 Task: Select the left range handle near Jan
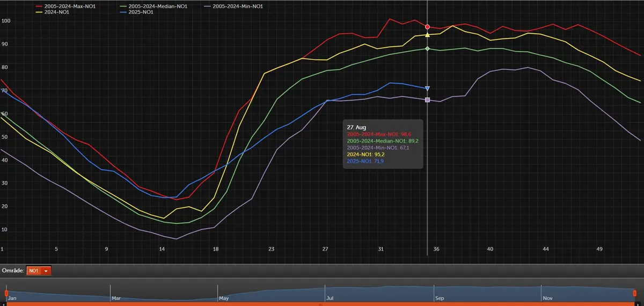coord(6,293)
